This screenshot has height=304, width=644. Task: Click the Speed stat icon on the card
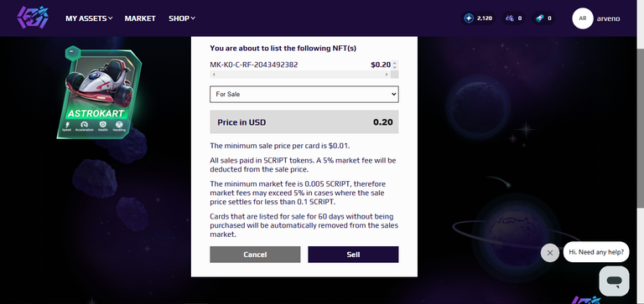point(66,124)
